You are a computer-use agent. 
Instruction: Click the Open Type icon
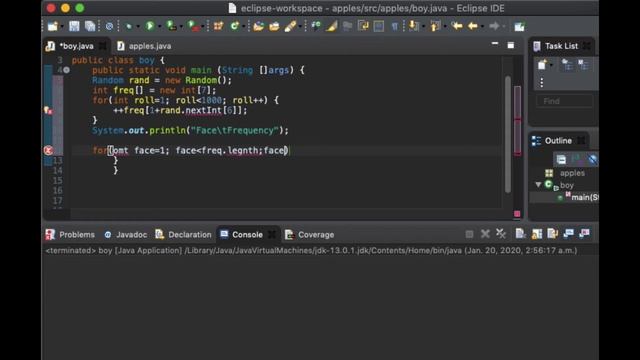click(x=258, y=27)
